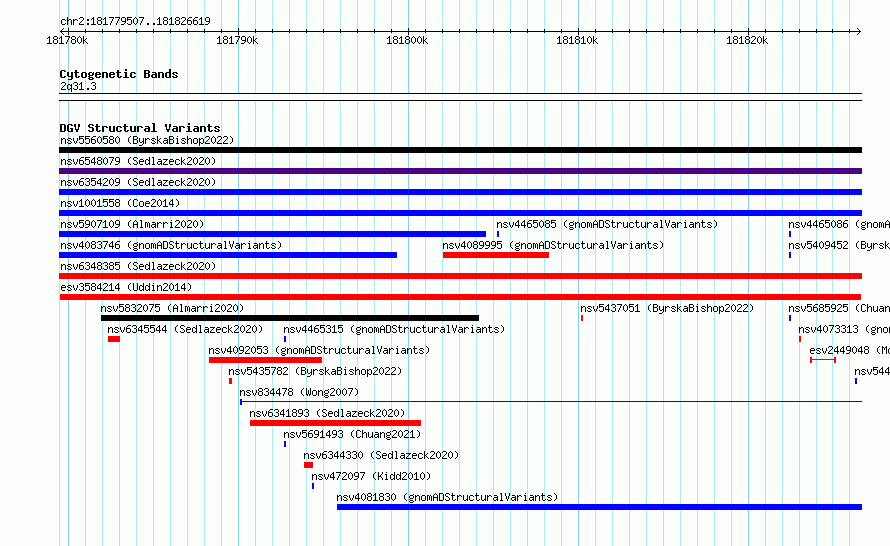Click the nsv4073313 variant label
Viewport: 890px width, 546px height.
tap(844, 329)
